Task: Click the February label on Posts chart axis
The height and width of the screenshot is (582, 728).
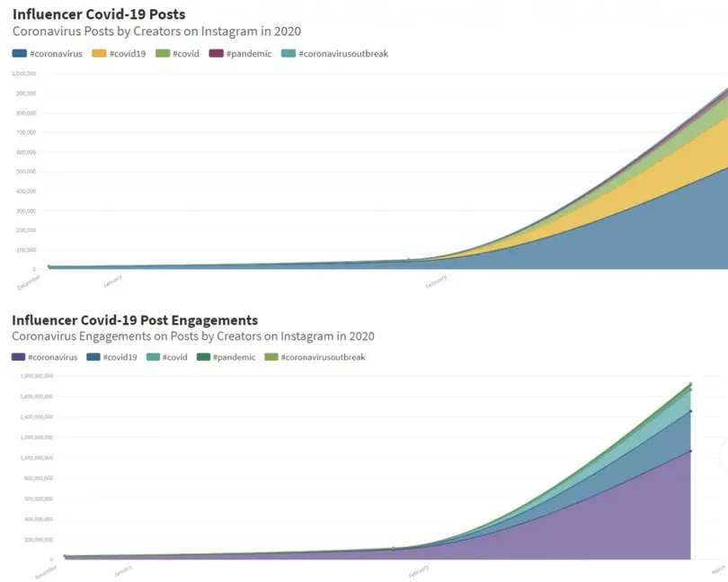Action: pyautogui.click(x=437, y=282)
